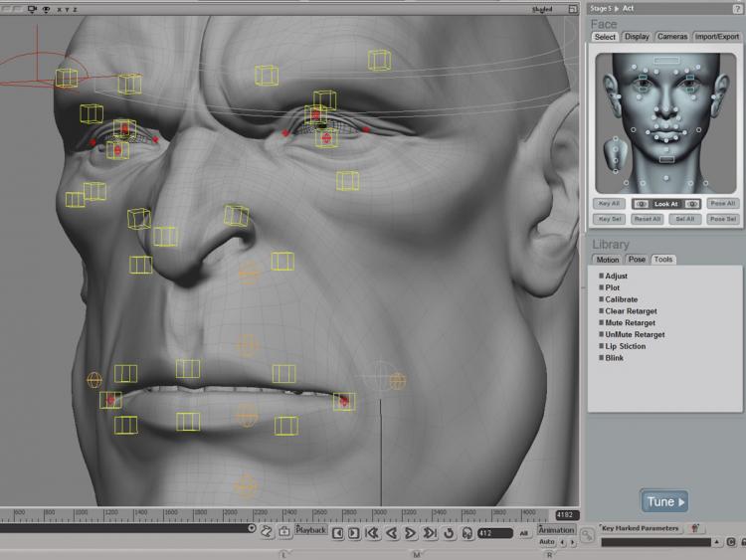Screen dimensions: 746x560
Task: Open the viewport eye display menu
Action: click(x=46, y=8)
